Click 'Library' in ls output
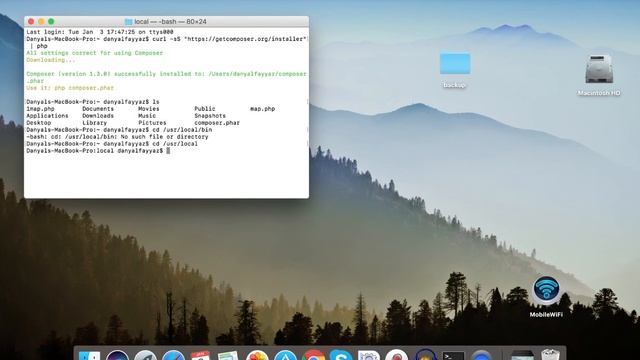The height and width of the screenshot is (360, 640). pyautogui.click(x=95, y=123)
